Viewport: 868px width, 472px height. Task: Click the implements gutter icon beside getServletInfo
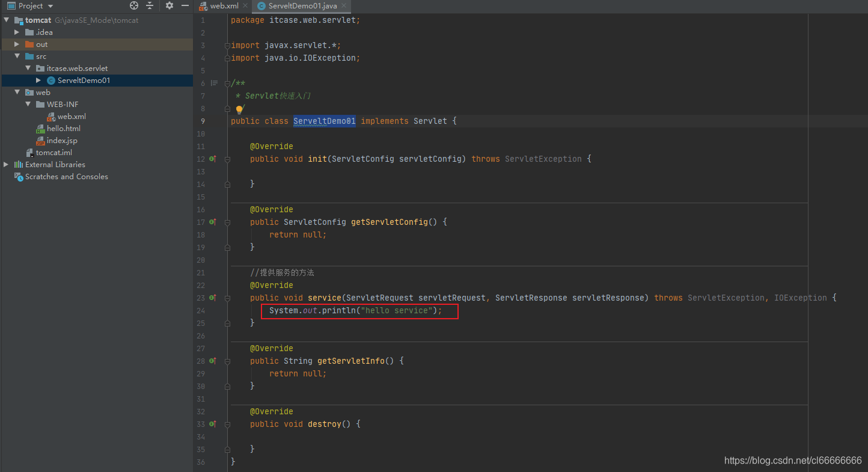pyautogui.click(x=212, y=361)
